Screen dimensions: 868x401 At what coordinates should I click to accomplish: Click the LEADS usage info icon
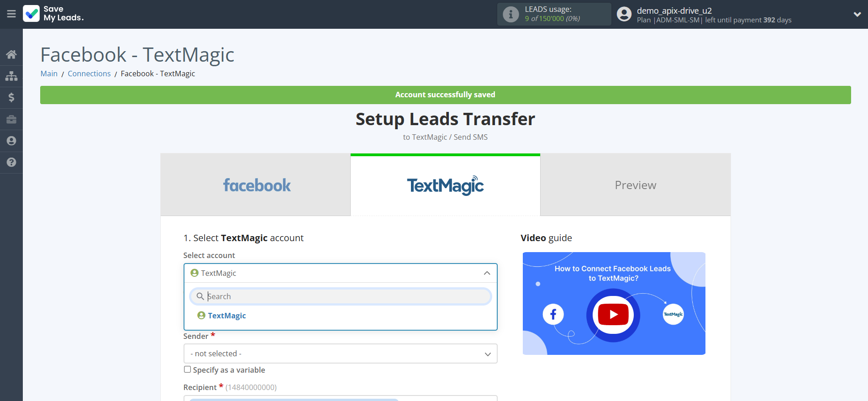point(510,15)
